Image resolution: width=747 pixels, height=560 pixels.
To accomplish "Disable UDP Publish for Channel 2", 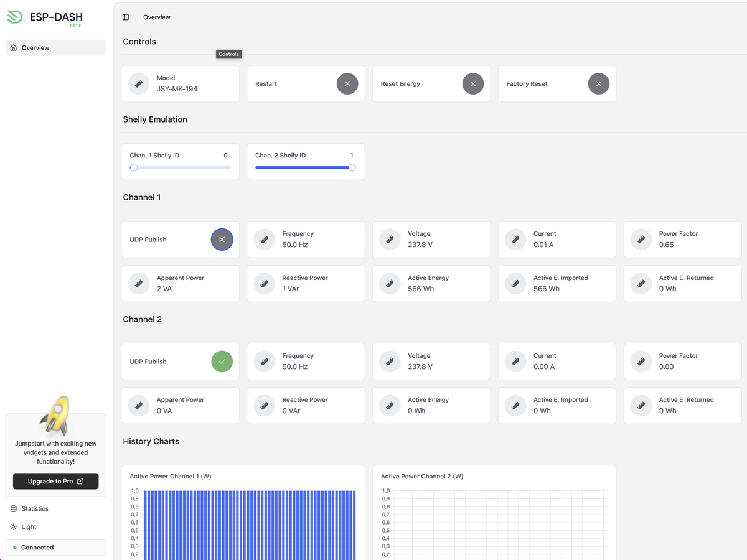I will (x=222, y=361).
